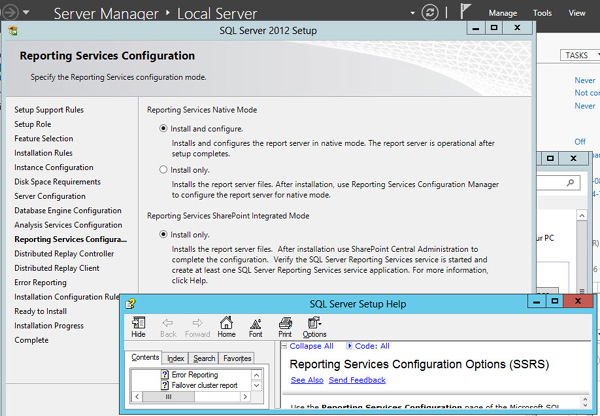Click Database Engine Configuration step
The height and width of the screenshot is (416, 600).
pyautogui.click(x=68, y=210)
